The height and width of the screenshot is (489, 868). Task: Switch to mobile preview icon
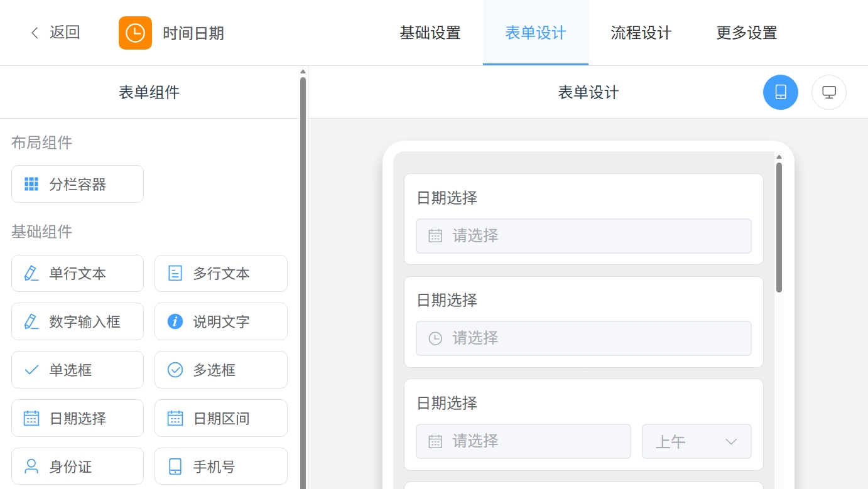(781, 92)
